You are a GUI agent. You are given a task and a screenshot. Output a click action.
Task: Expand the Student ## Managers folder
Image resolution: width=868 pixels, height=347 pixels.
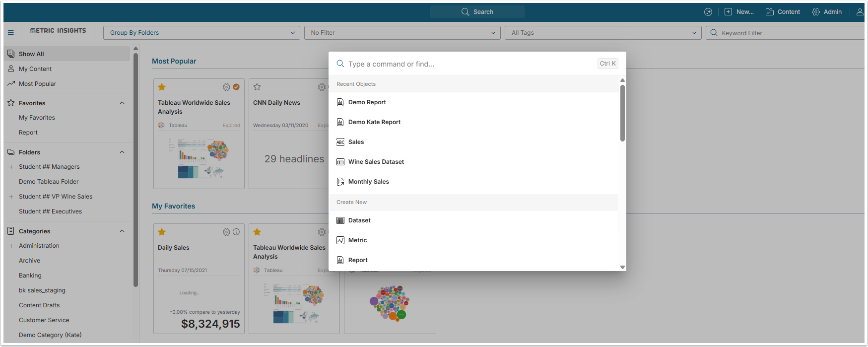(x=11, y=167)
